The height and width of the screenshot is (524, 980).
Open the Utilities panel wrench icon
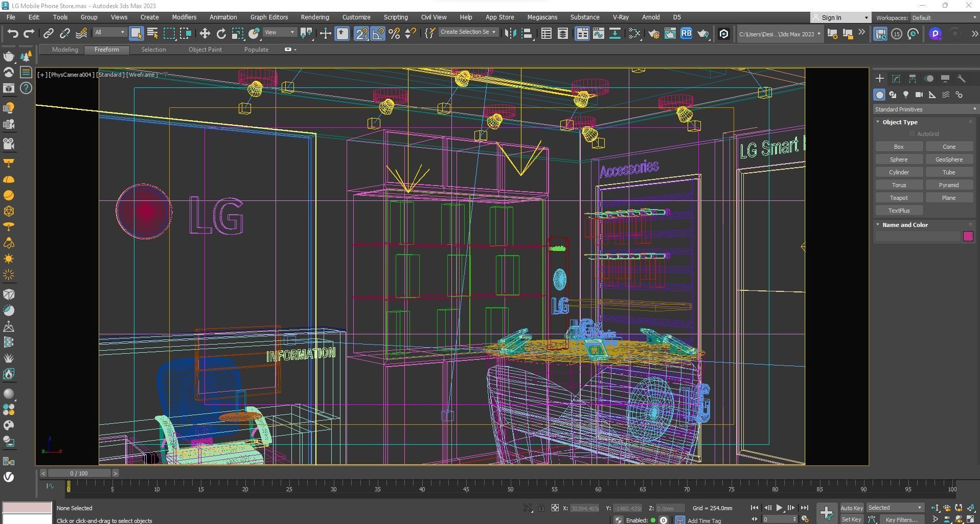pos(962,78)
